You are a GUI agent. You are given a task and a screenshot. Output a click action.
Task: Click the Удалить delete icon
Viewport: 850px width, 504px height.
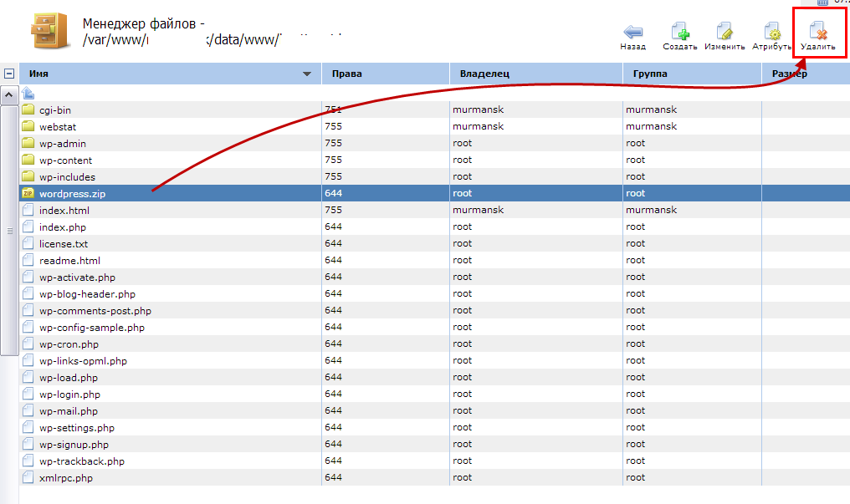[x=818, y=32]
